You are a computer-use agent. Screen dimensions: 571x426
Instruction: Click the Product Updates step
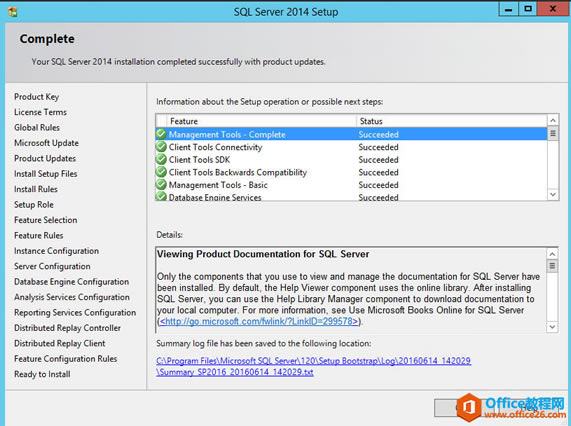45,158
